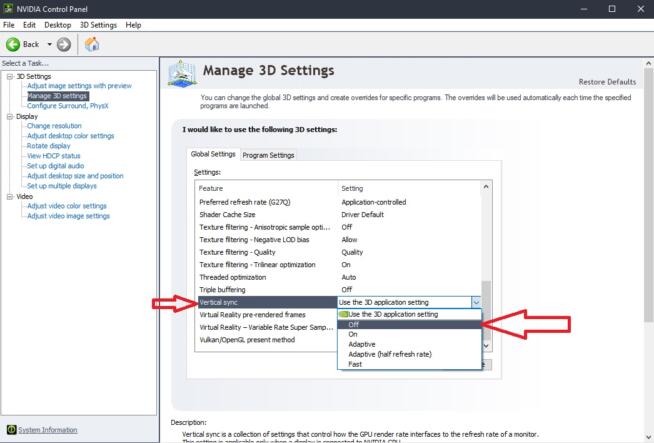
Task: Select Preferred refresh rate (G27Q) row
Action: tap(338, 202)
